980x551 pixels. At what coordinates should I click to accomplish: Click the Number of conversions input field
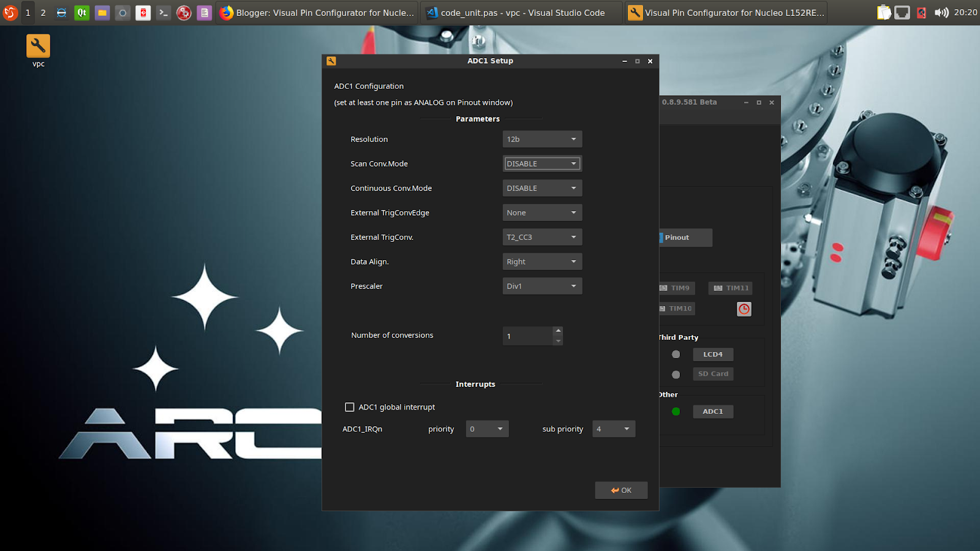click(527, 336)
